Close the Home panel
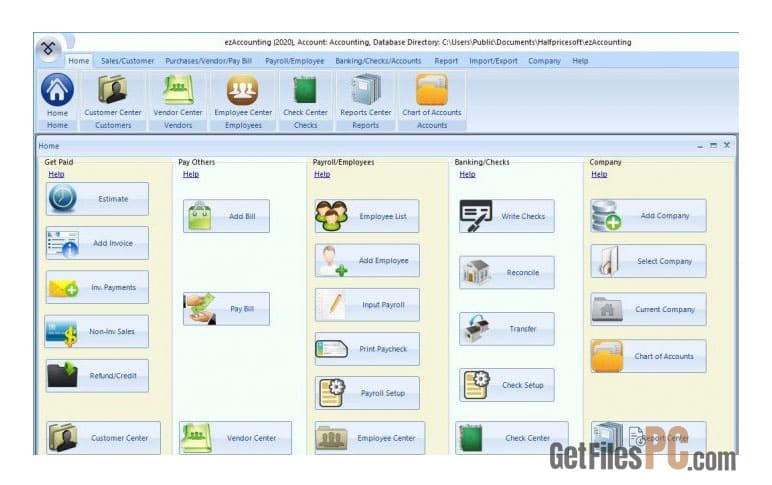Image resolution: width=772 pixels, height=485 pixels. (x=727, y=145)
